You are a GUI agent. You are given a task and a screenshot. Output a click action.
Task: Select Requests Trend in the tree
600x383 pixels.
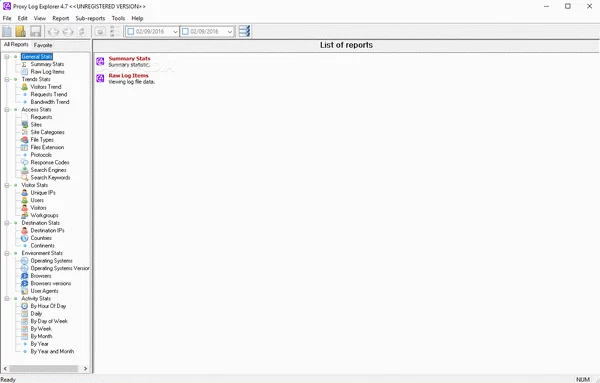49,95
